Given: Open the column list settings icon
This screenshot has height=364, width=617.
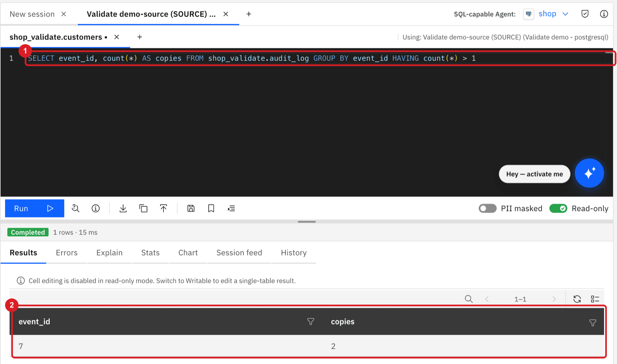Looking at the screenshot, I should point(595,299).
